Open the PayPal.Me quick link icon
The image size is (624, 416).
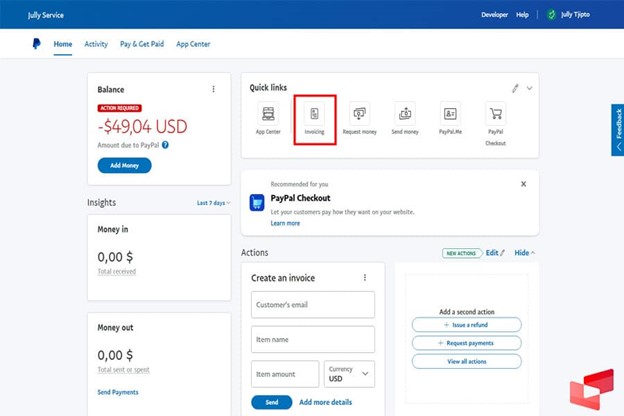point(450,114)
